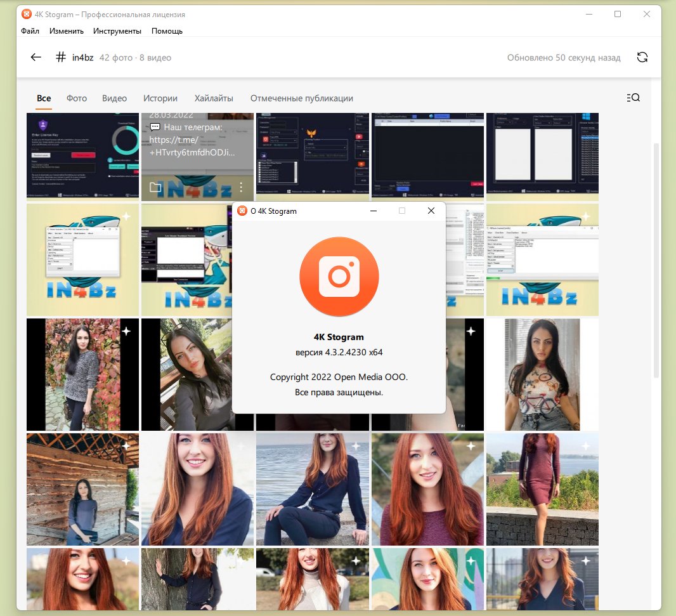The width and height of the screenshot is (676, 616).
Task: Switch to the Хайлайты tab
Action: pos(214,98)
